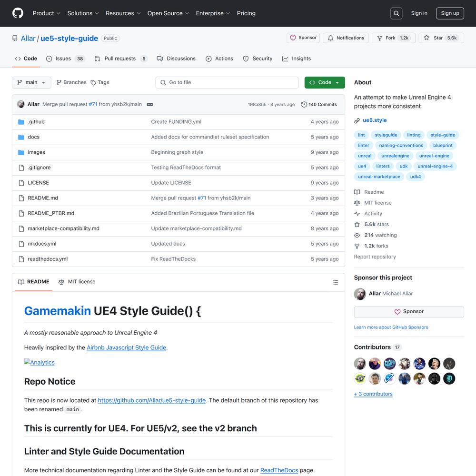Expand the Enterprise menu
This screenshot has width=476, height=476.
(x=213, y=13)
